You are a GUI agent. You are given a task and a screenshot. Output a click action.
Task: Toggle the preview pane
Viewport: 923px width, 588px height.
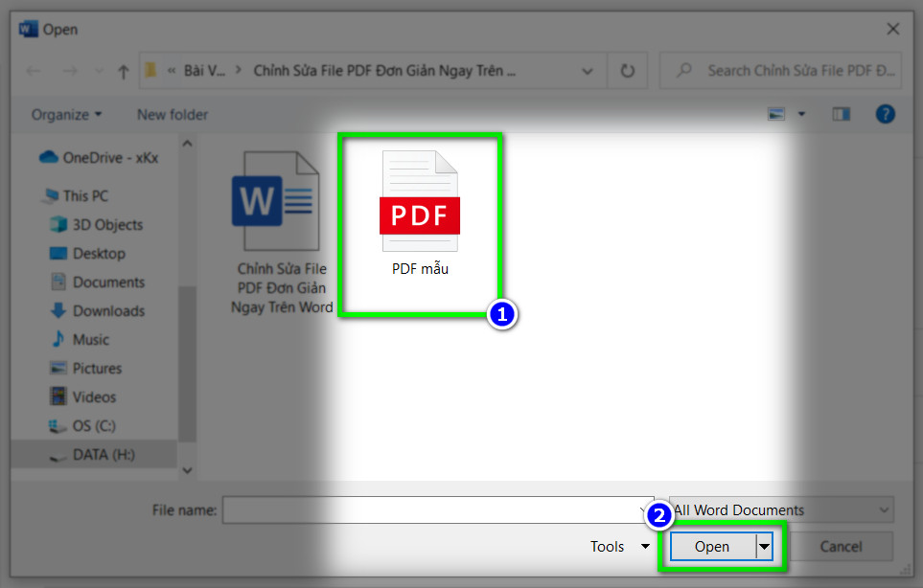coord(842,114)
